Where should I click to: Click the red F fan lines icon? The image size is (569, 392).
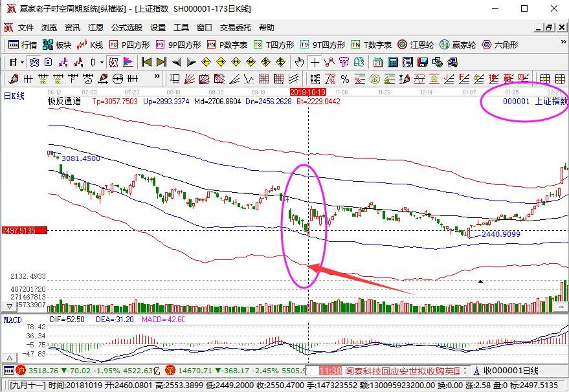tap(463, 79)
